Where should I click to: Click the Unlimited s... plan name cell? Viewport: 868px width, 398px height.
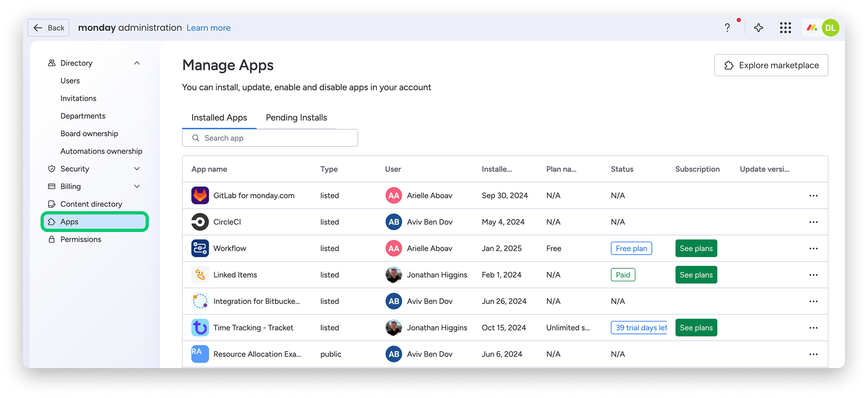pos(568,327)
